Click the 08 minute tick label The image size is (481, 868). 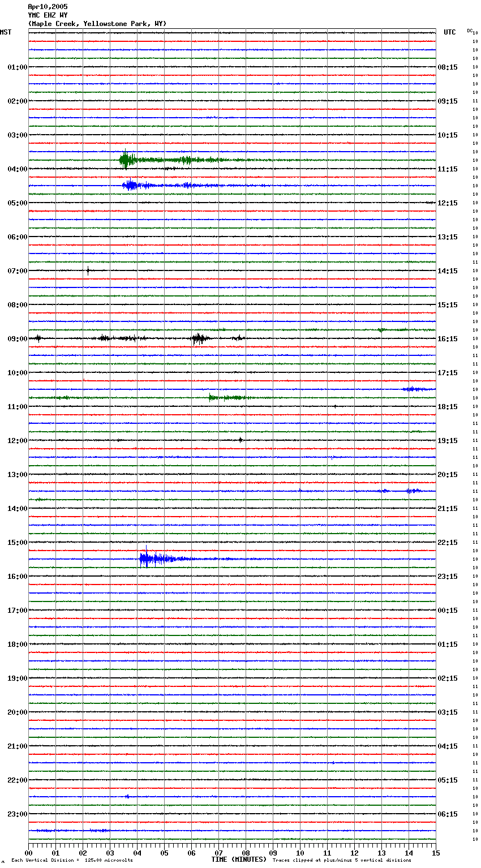(246, 853)
